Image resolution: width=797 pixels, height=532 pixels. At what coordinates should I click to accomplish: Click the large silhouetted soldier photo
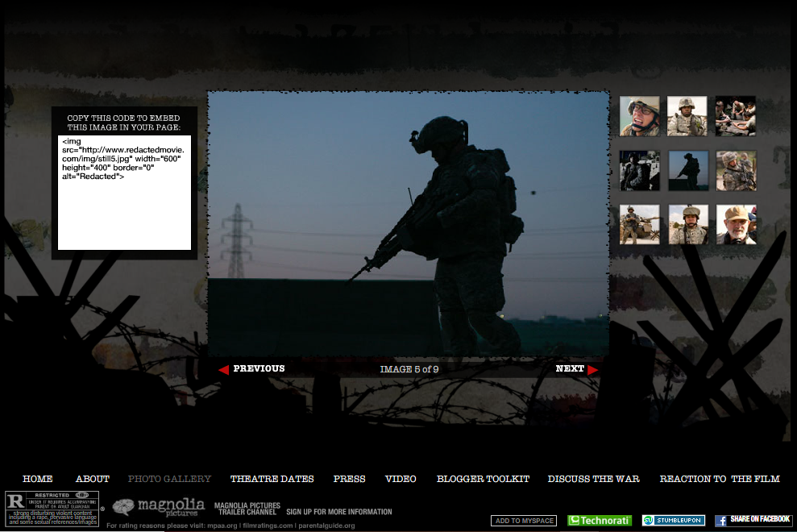[x=408, y=224]
